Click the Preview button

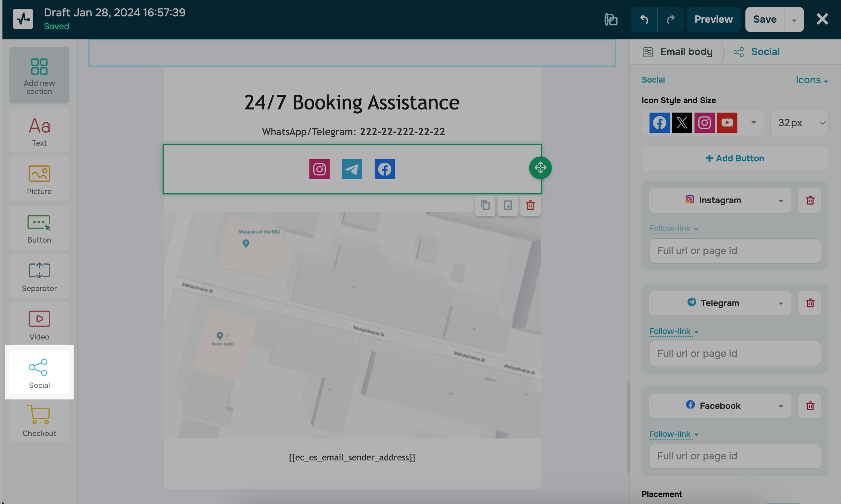pyautogui.click(x=713, y=20)
